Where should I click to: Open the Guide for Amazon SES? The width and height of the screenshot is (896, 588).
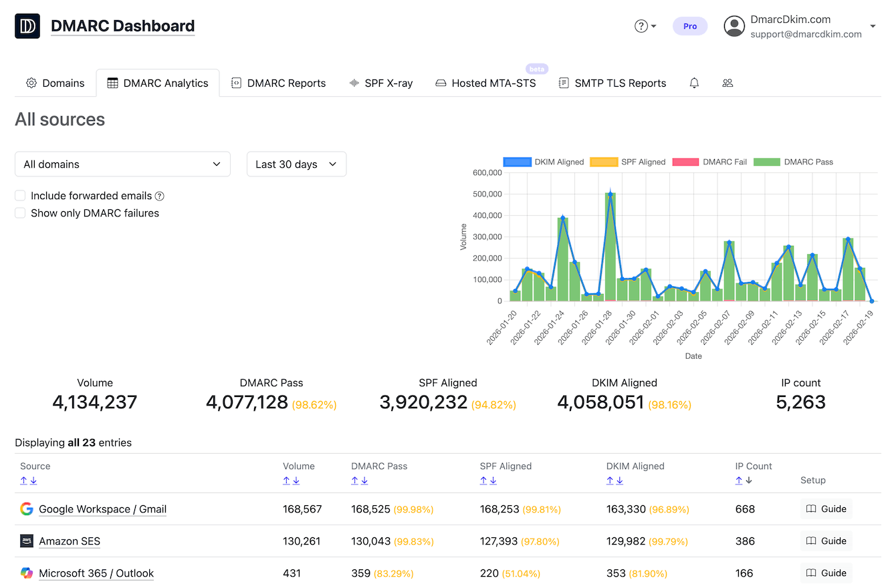[x=826, y=541]
